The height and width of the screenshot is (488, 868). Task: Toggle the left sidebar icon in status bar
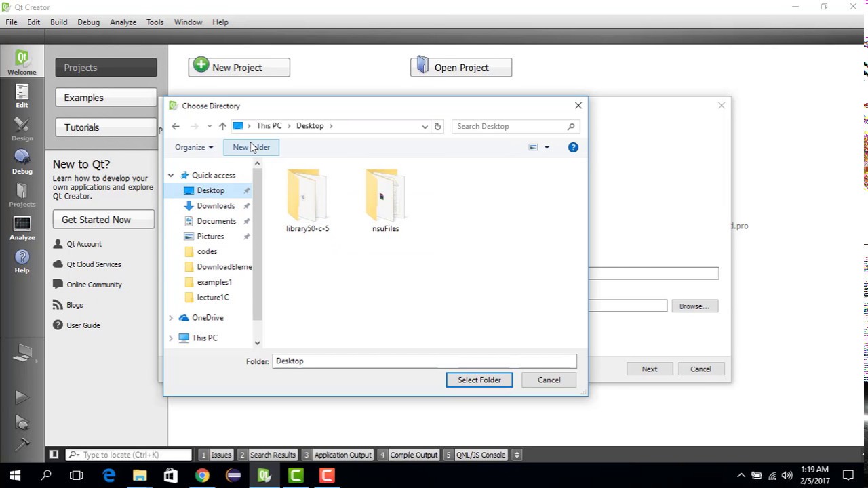point(54,455)
